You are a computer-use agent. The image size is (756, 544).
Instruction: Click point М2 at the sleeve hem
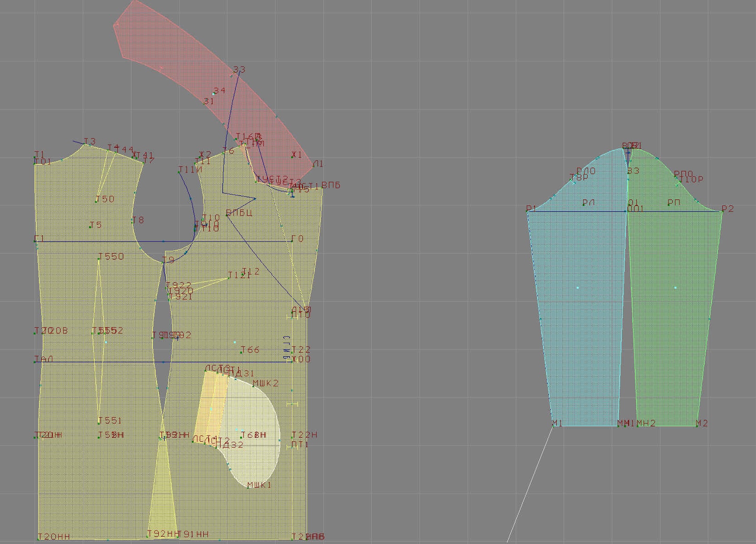coord(697,426)
